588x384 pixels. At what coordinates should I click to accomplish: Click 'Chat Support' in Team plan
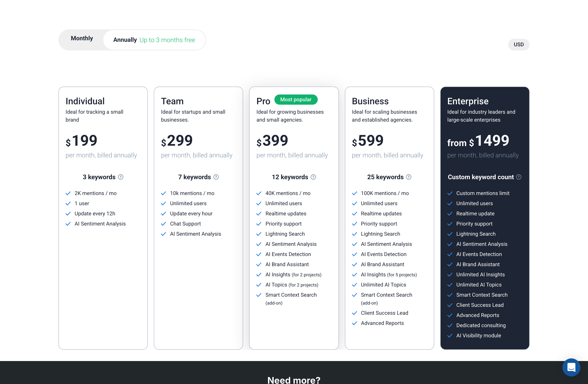click(185, 224)
